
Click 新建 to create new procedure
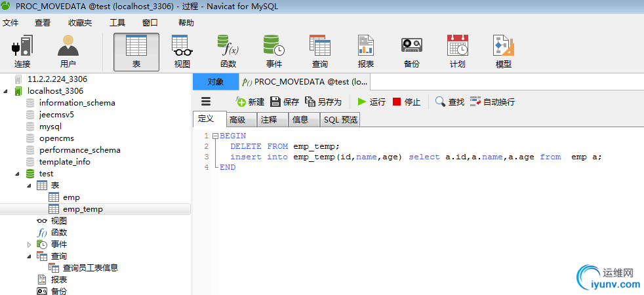point(250,102)
